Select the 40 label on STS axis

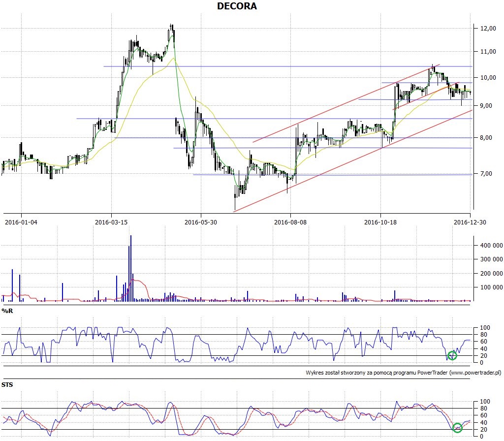pos(483,422)
